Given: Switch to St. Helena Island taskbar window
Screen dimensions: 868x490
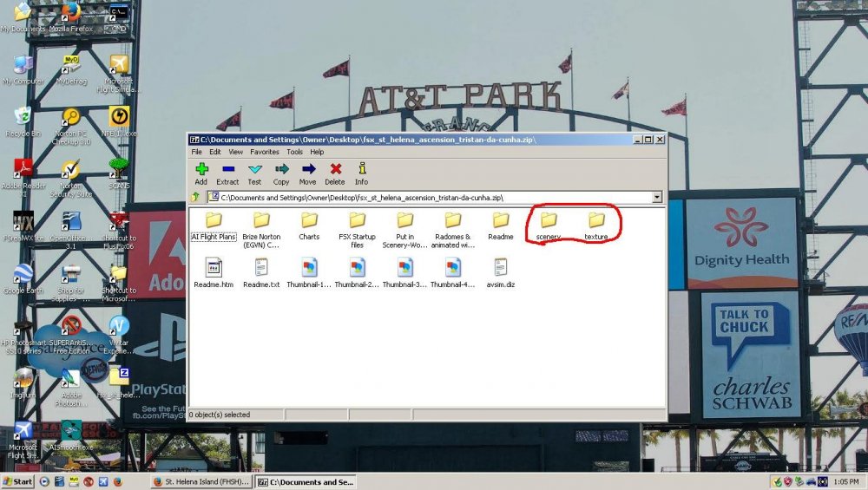Looking at the screenshot, I should tap(201, 481).
